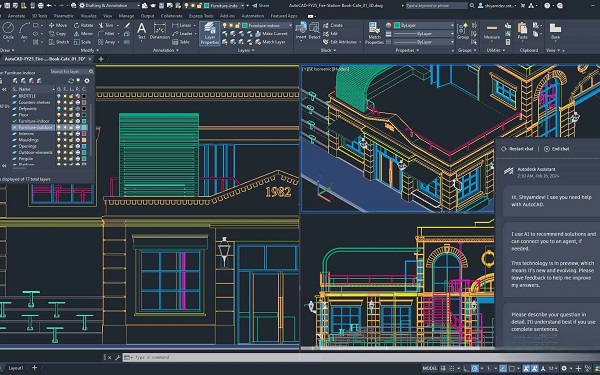Toggle lock for Openings layer
The image size is (600, 375).
coord(71,146)
